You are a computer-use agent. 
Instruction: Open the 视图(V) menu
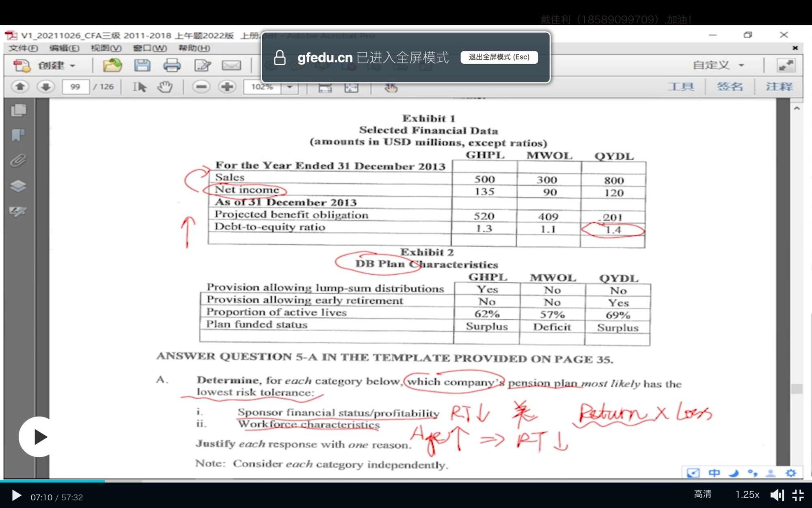pos(106,48)
